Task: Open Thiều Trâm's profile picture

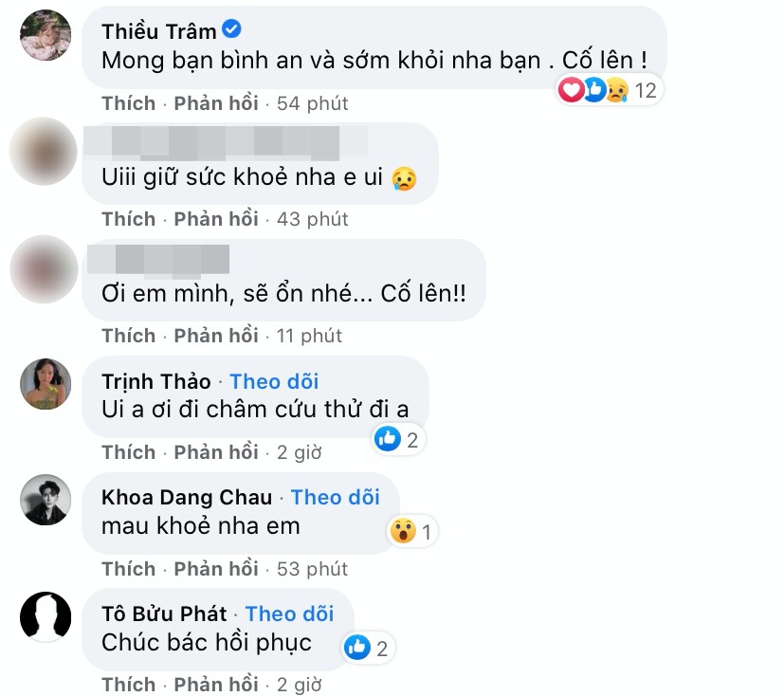Action: [46, 37]
